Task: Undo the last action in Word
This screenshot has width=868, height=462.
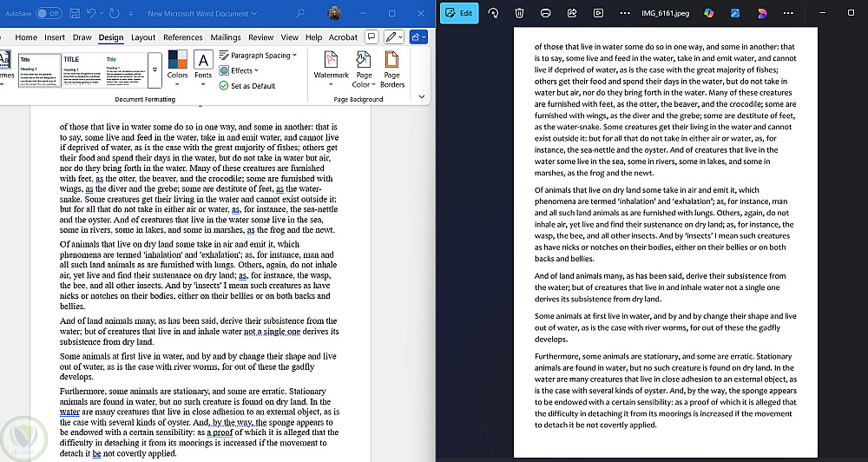Action: click(91, 13)
